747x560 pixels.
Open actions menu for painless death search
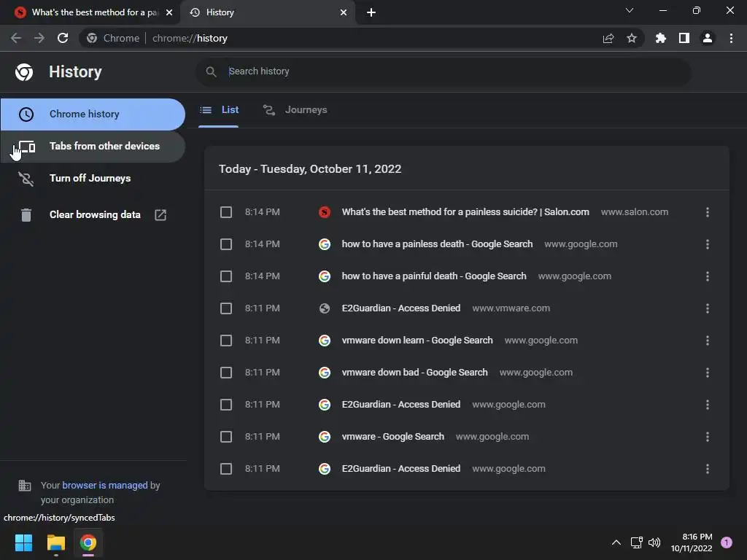coord(708,244)
